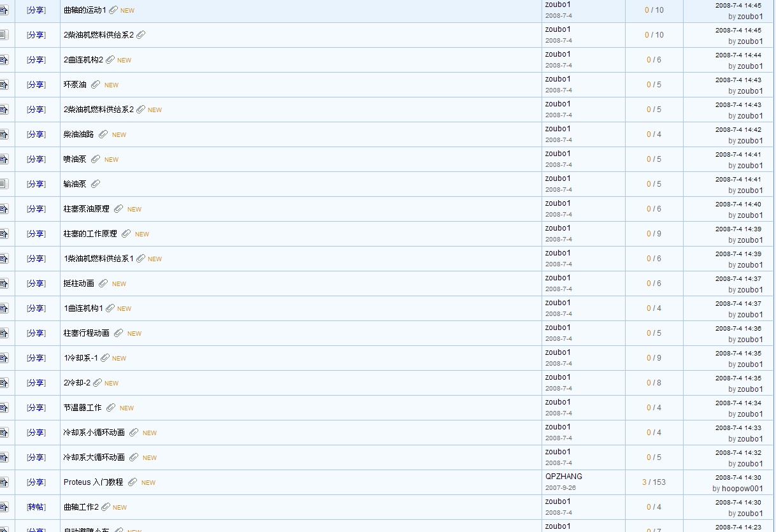Open the thread 曲轴的运动1
The height and width of the screenshot is (532, 776).
(85, 10)
